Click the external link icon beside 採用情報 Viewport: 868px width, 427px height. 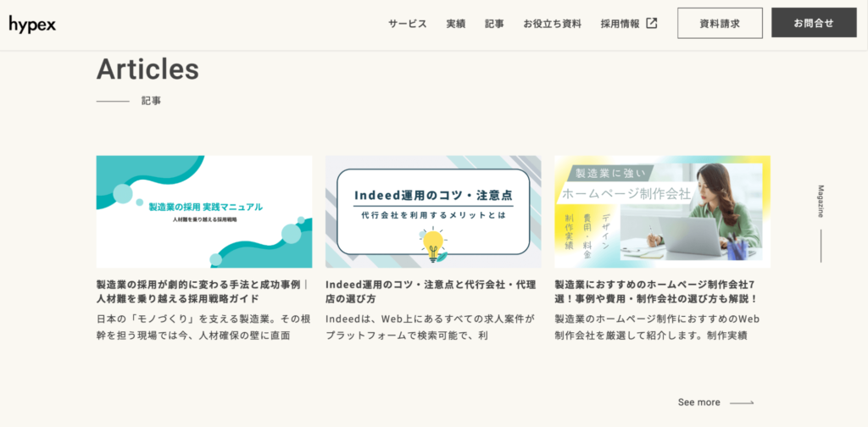[x=652, y=23]
